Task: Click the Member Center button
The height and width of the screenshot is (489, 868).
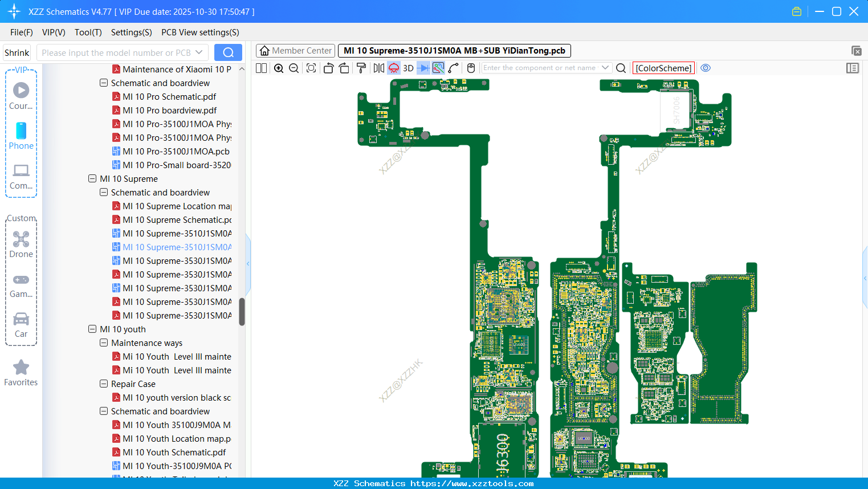Action: click(295, 50)
